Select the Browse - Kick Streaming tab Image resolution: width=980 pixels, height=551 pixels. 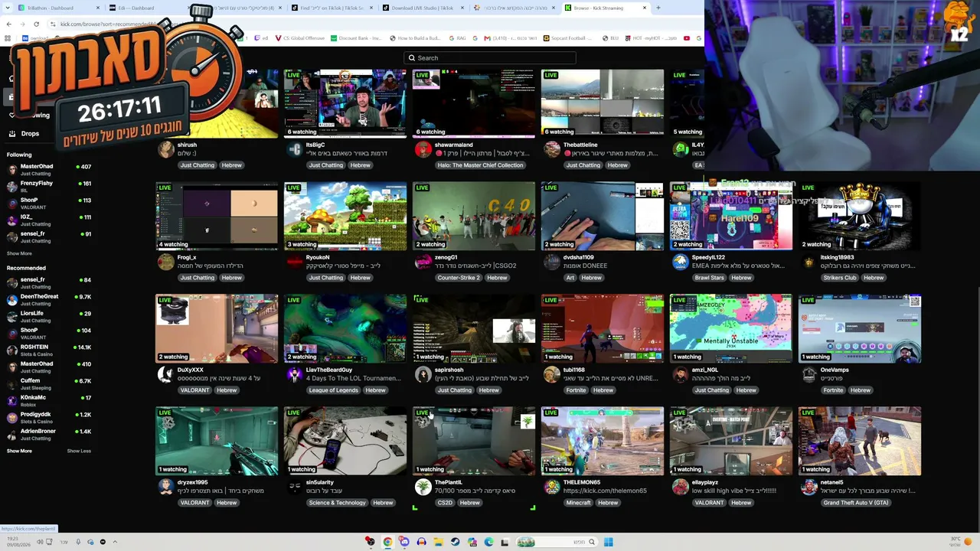(606, 8)
